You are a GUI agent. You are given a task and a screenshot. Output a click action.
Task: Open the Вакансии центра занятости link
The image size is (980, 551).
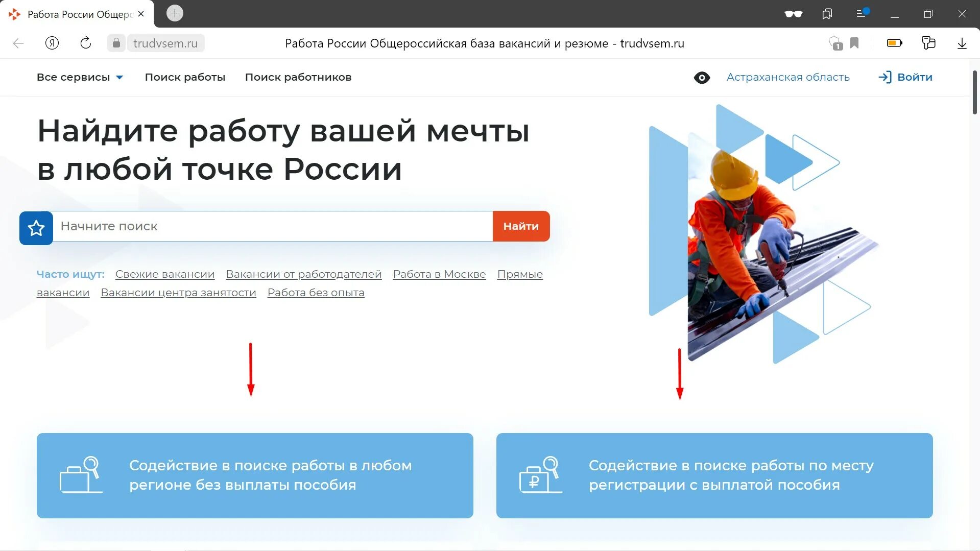(179, 293)
